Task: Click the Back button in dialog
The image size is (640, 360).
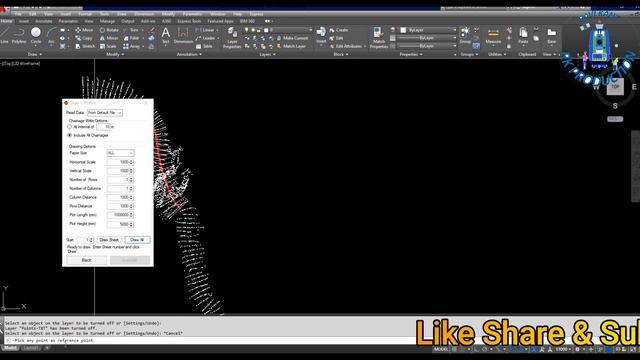Action: click(87, 260)
